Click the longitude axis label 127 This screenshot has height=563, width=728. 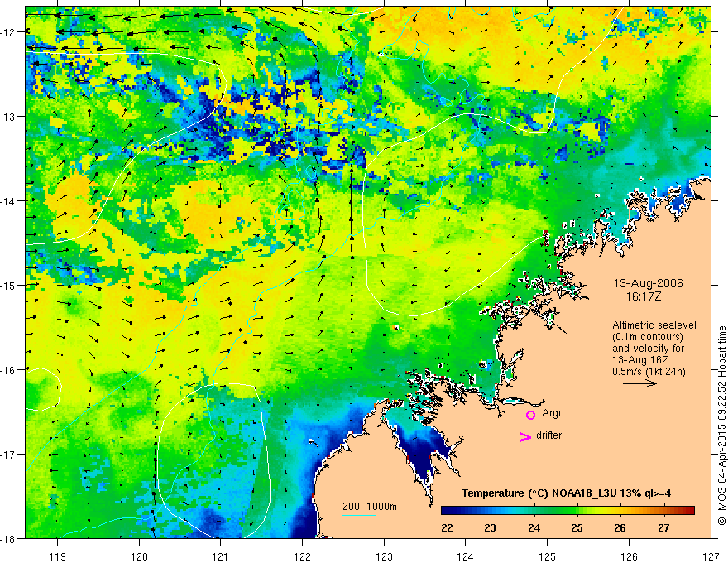coord(711,556)
